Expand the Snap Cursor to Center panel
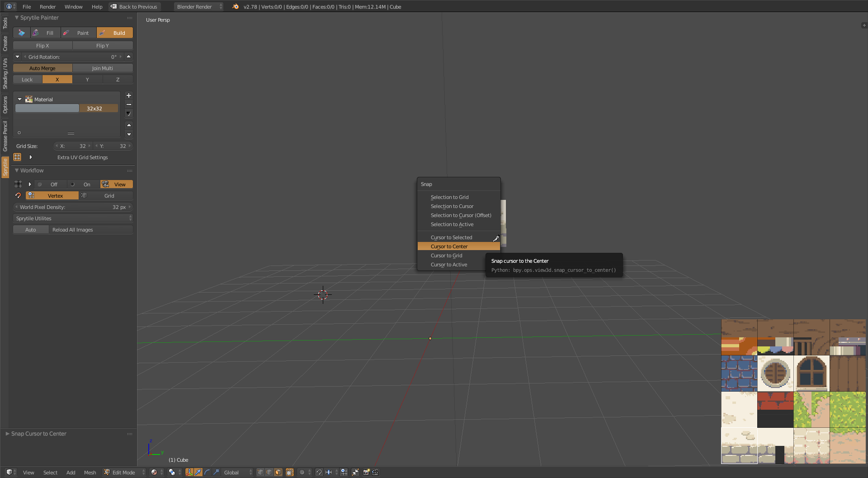Screen dimensions: 868x478 coord(7,434)
